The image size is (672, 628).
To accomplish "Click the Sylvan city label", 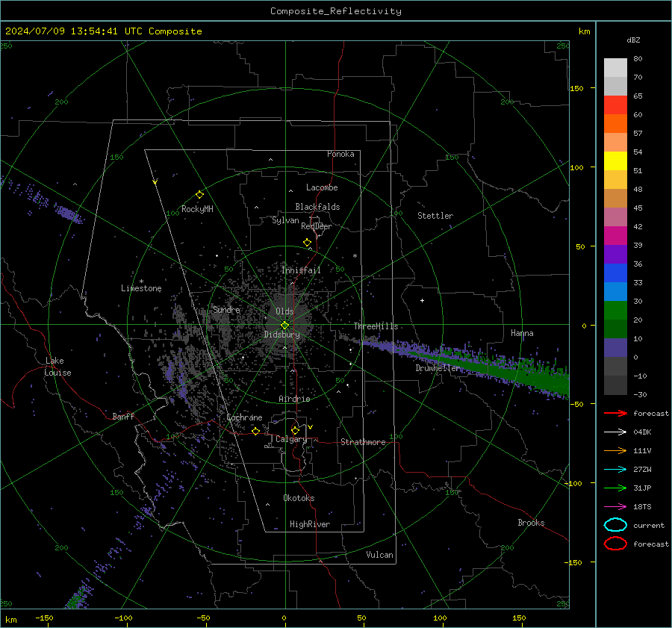I will [x=285, y=220].
